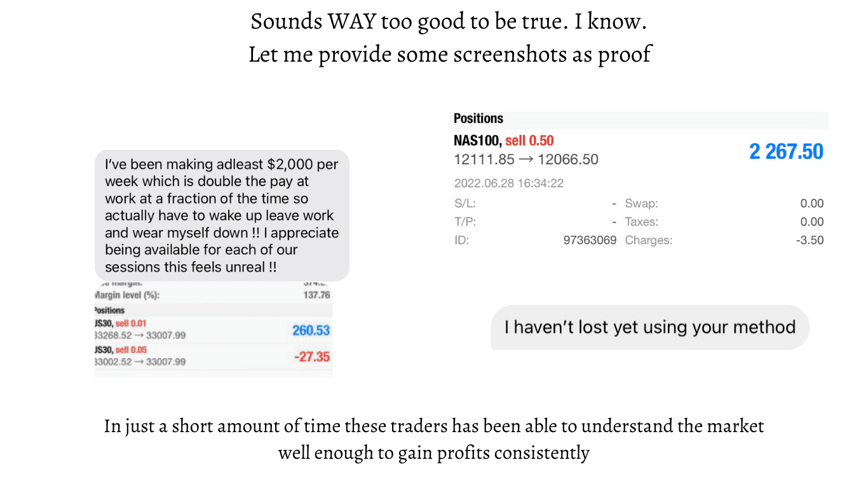
Task: Click the Charges value -3.50
Action: (x=810, y=240)
